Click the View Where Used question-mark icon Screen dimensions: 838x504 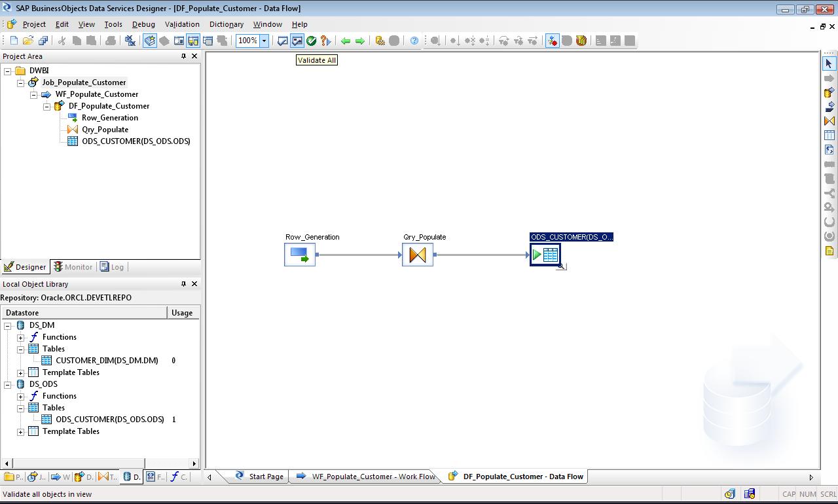coord(326,41)
